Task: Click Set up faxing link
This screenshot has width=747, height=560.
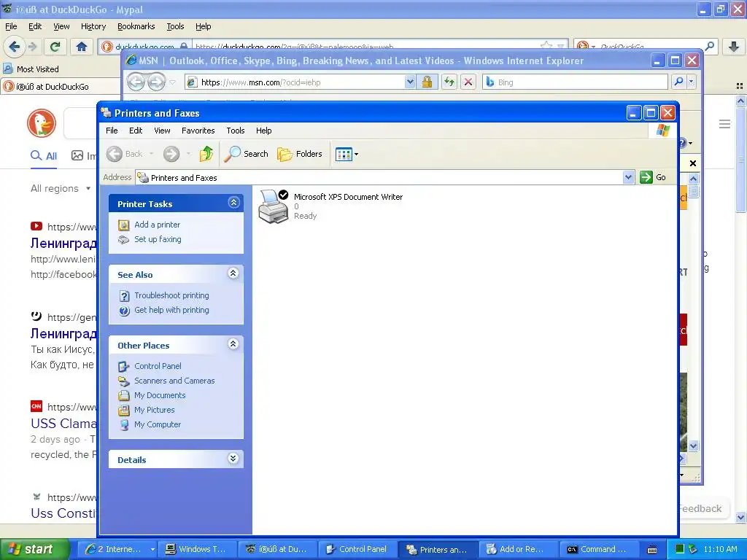Action: click(x=158, y=239)
